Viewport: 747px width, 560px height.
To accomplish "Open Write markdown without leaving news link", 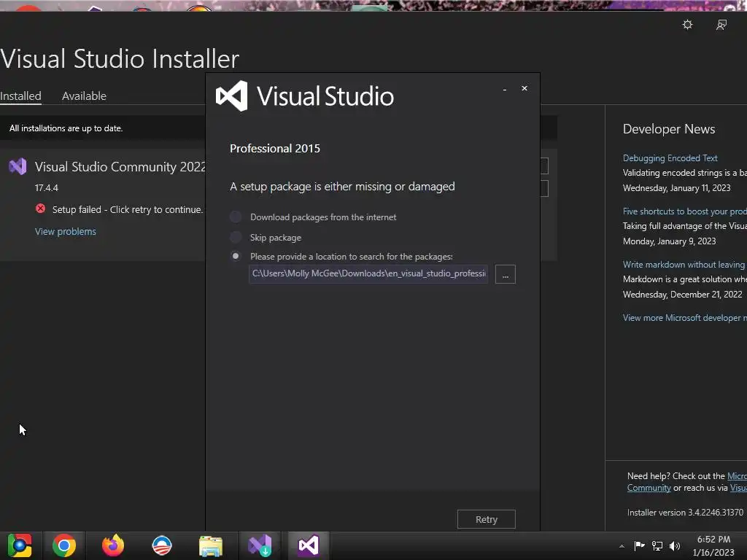I will tap(684, 265).
